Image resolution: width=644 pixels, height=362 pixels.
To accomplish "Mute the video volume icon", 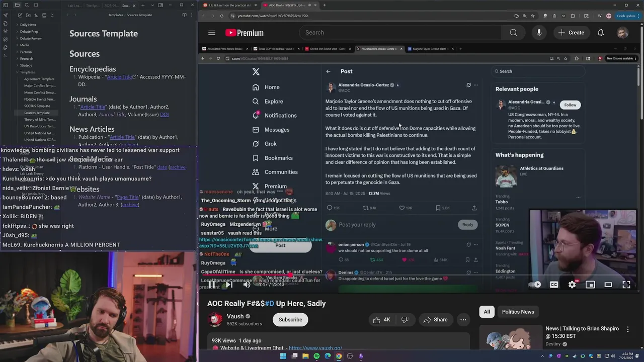I will [247, 285].
